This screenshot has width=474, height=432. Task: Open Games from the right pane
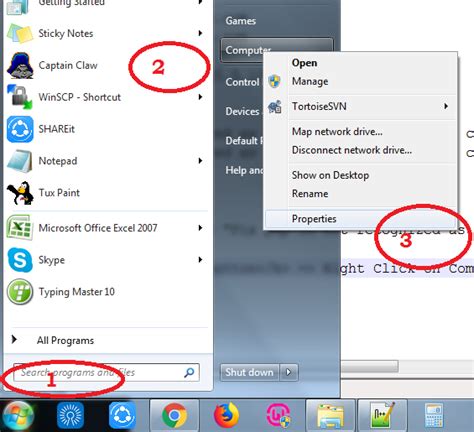pyautogui.click(x=241, y=21)
